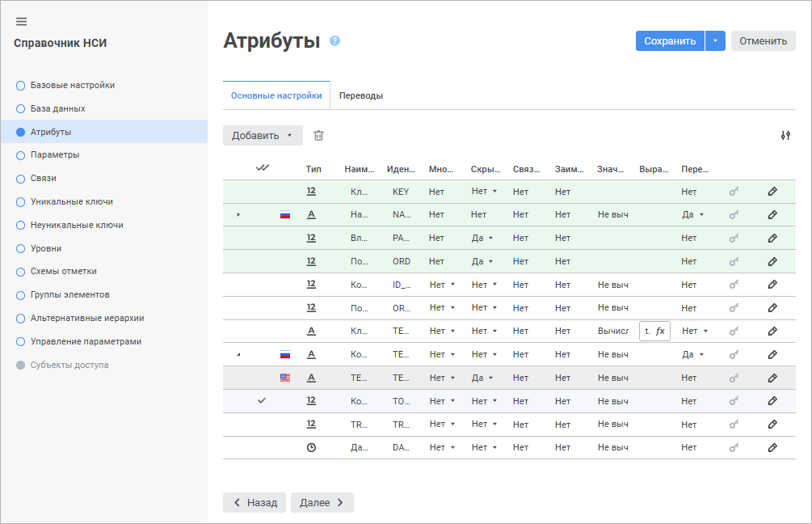Open Множественный dropdown in ID_ row

(x=442, y=285)
